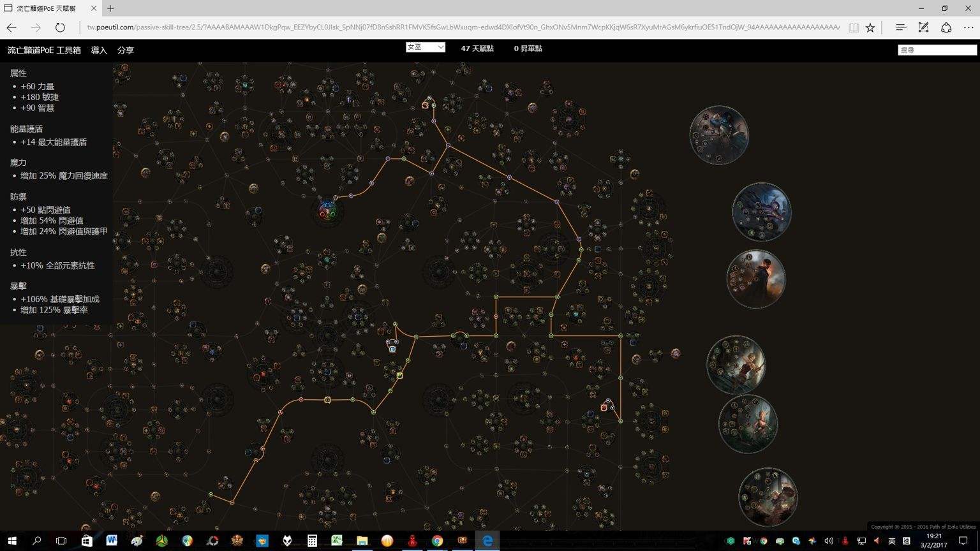The width and height of the screenshot is (980, 551).
Task: Open Task View from taskbar
Action: (61, 541)
